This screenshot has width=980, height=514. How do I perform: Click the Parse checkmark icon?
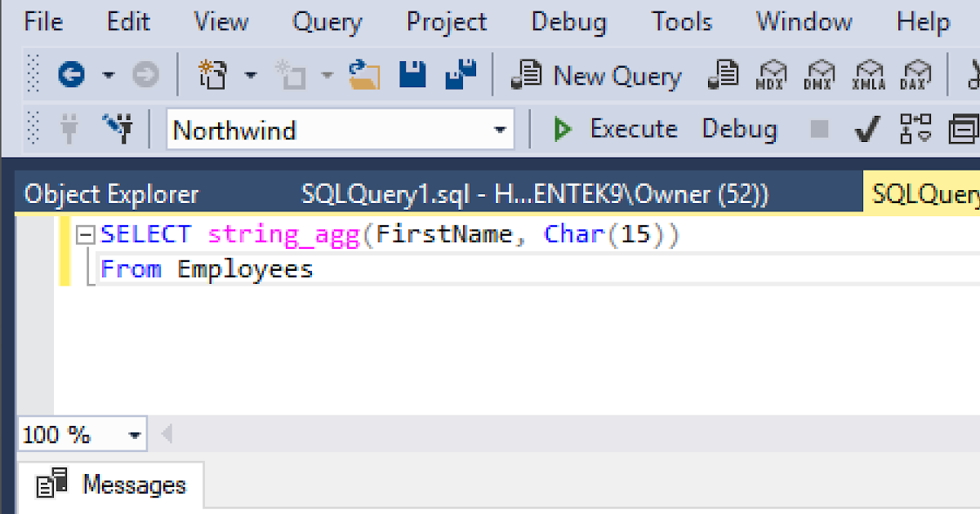pos(866,128)
